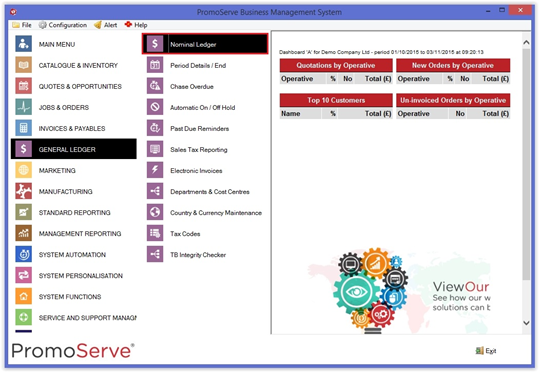Click the System Personalisation arrows icon
The height and width of the screenshot is (372, 539).
[23, 275]
